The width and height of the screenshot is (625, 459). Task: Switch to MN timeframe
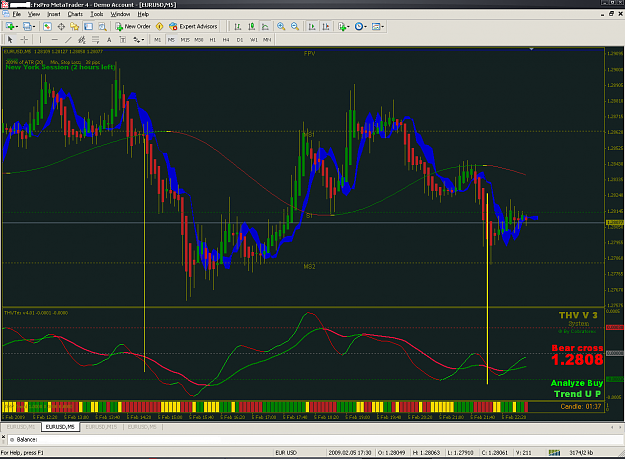[267, 40]
